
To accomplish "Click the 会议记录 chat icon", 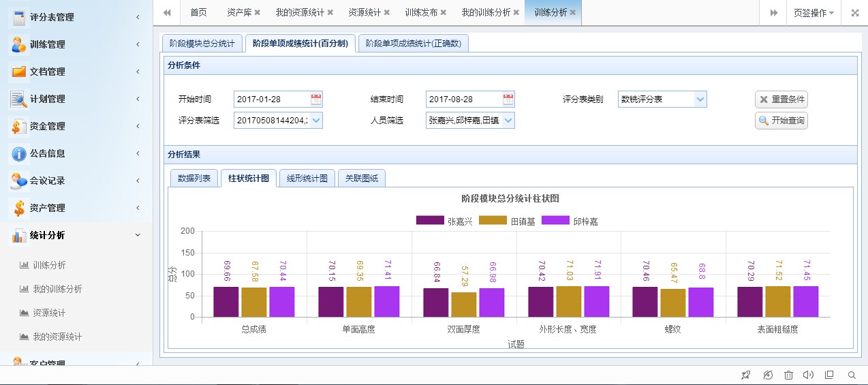I will (x=18, y=181).
